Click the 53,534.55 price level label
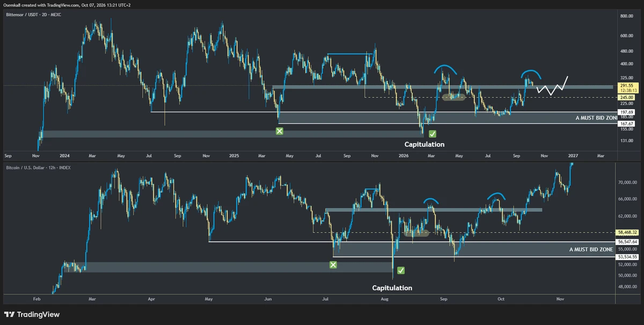 627,257
